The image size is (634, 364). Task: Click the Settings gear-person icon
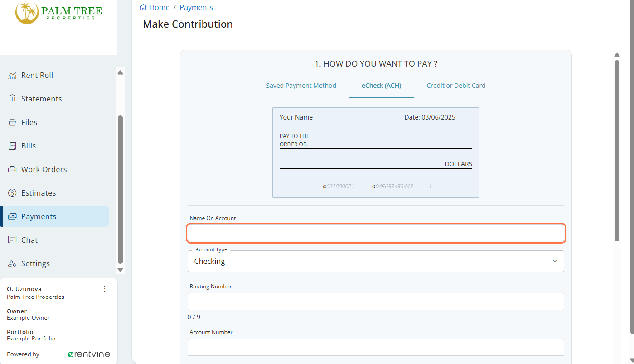tap(12, 263)
